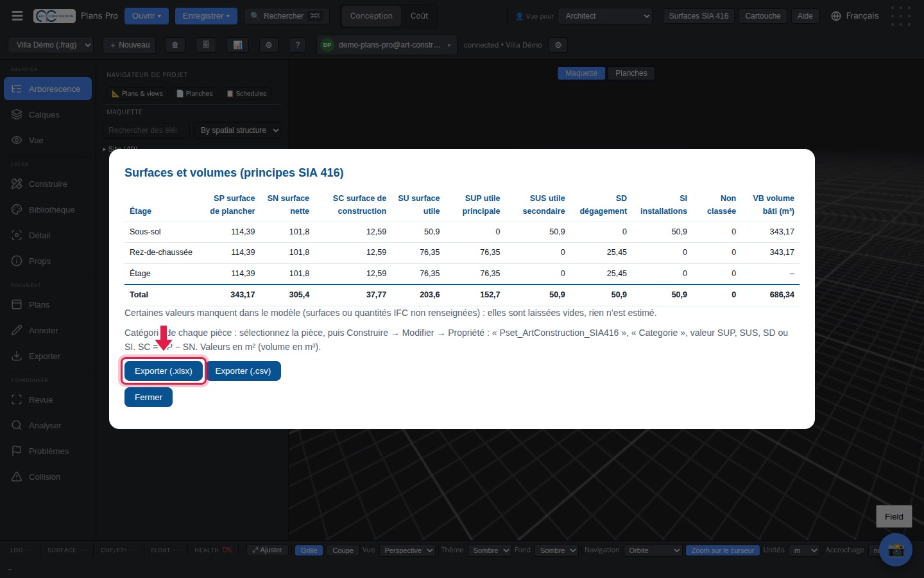The width and height of the screenshot is (924, 578).
Task: Click the camera screenshot button
Action: [896, 550]
